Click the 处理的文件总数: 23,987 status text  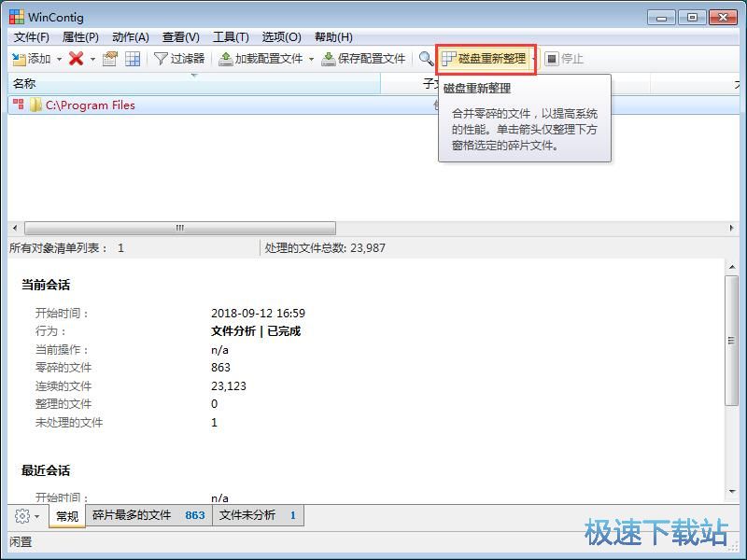point(325,247)
